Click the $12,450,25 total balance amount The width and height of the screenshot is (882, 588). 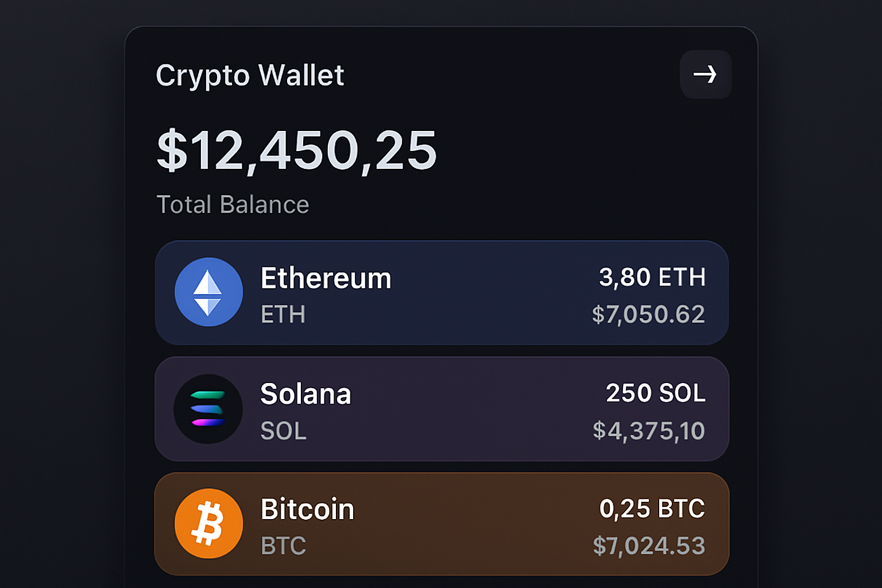click(x=296, y=150)
